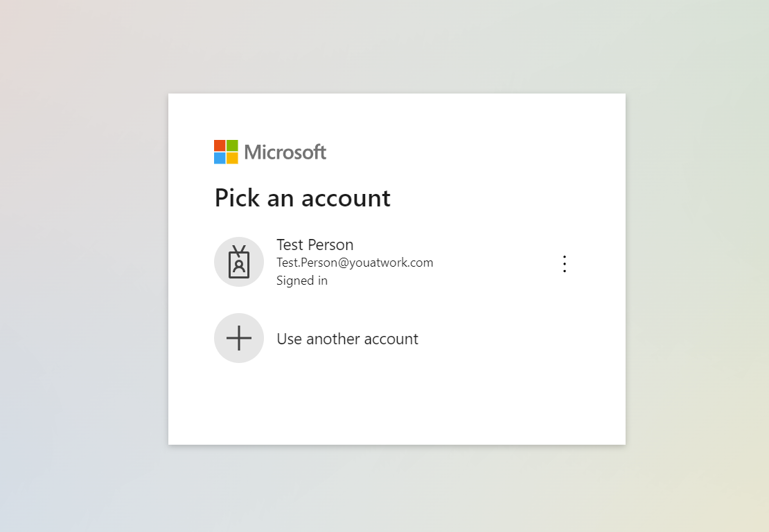Pick the Test Person account tile
769x532 pixels.
397,263
